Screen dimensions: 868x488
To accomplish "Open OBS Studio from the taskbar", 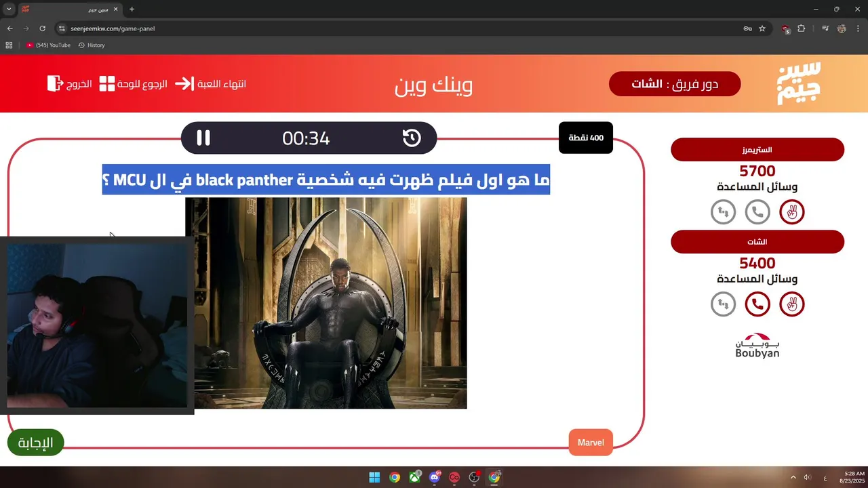I will (x=474, y=477).
